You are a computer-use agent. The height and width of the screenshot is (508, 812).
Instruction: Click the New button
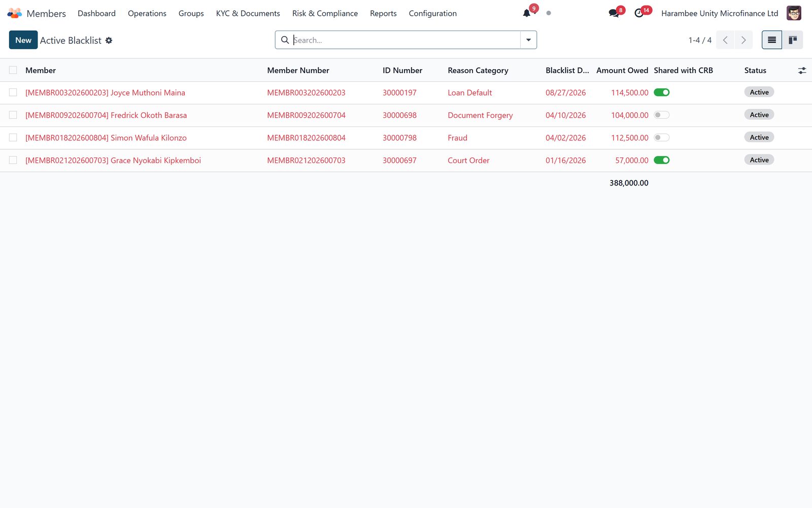23,40
